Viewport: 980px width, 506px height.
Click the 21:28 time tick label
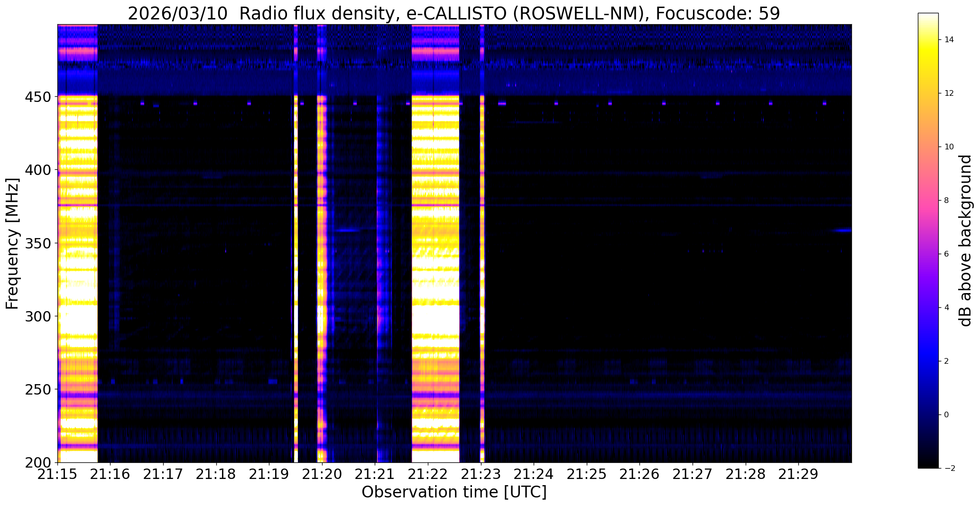[746, 474]
